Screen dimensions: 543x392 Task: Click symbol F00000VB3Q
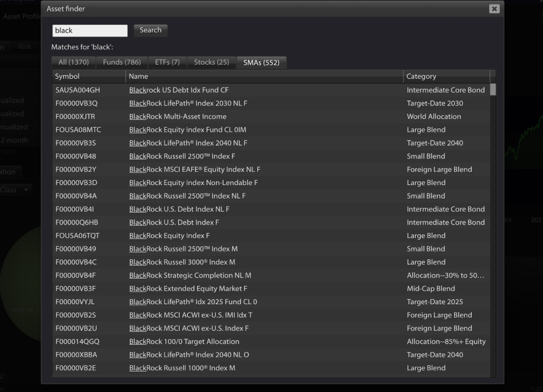76,103
